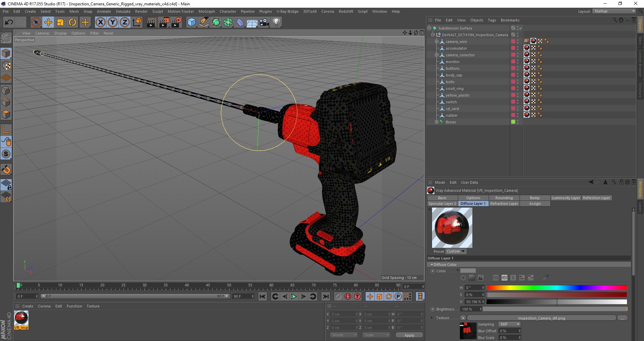
Task: Click the Undo arrow icon
Action: [x=9, y=22]
